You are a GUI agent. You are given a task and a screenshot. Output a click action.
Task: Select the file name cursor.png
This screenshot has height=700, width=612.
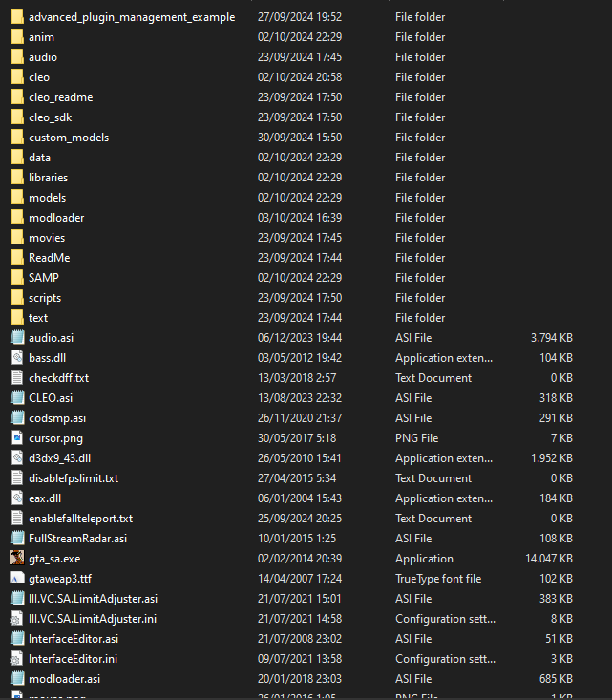click(x=55, y=438)
